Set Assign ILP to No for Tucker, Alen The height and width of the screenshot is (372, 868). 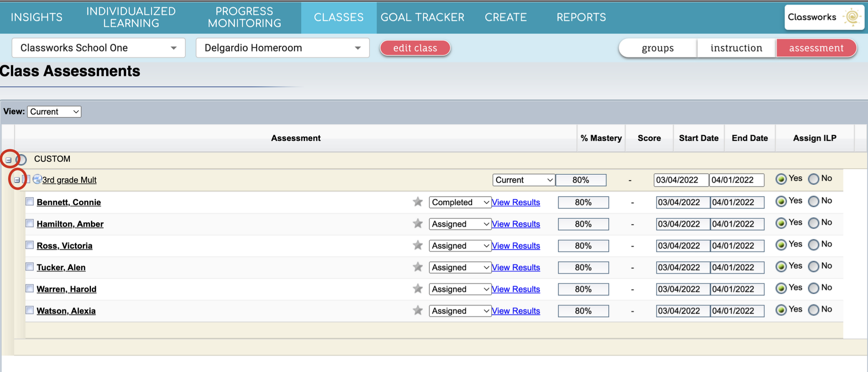pos(813,266)
